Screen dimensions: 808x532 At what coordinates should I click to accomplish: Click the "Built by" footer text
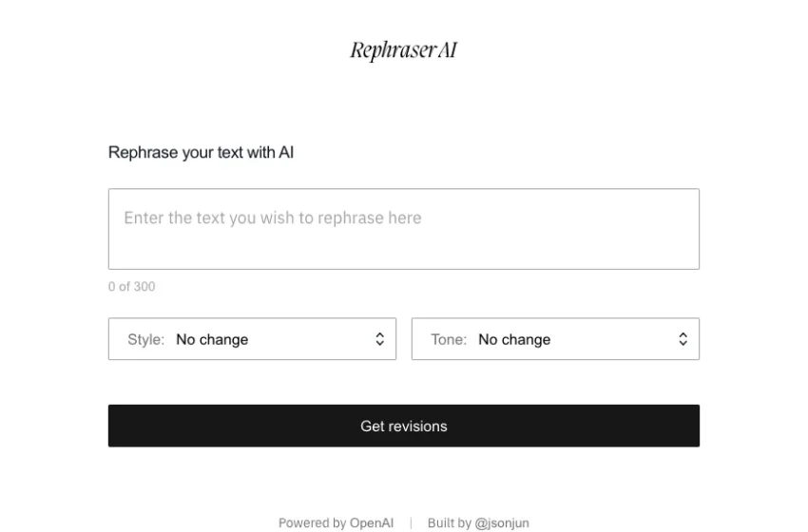click(450, 522)
